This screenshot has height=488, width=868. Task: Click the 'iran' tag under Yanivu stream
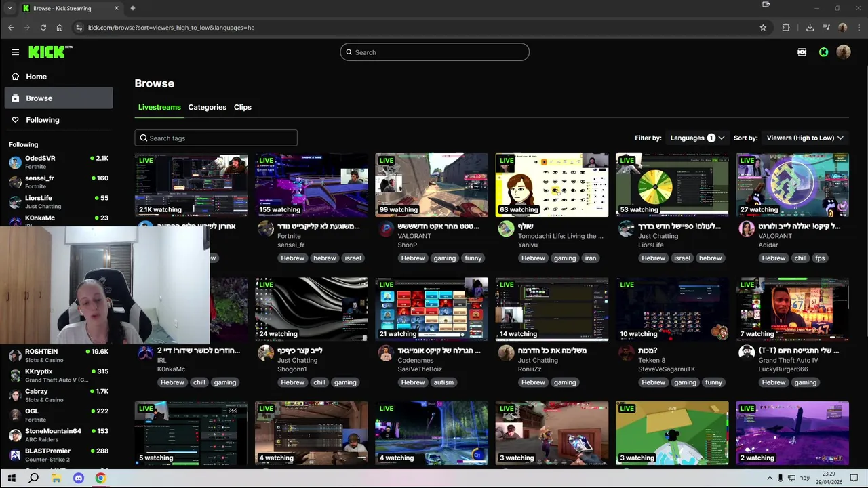click(590, 258)
